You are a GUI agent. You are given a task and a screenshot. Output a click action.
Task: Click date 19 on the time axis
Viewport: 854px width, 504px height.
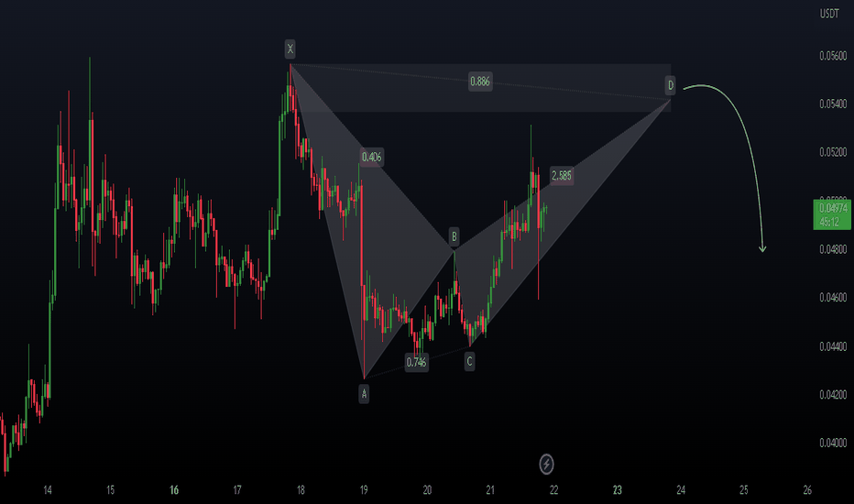[364, 490]
